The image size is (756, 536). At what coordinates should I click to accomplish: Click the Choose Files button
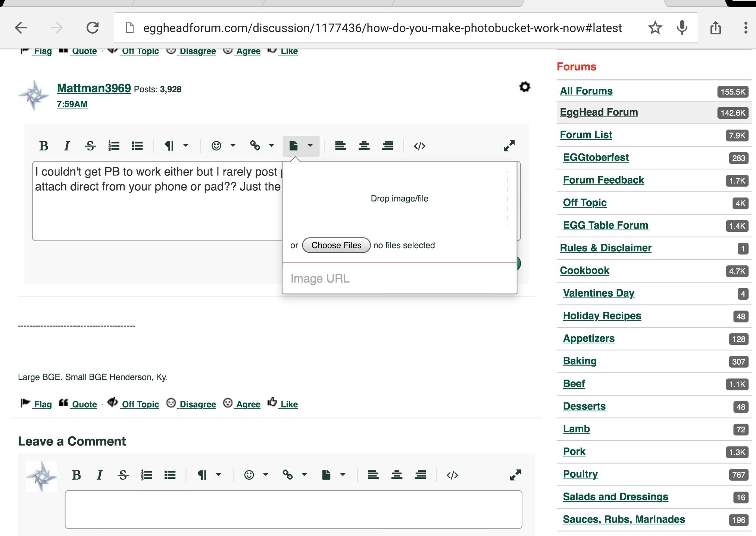(336, 245)
